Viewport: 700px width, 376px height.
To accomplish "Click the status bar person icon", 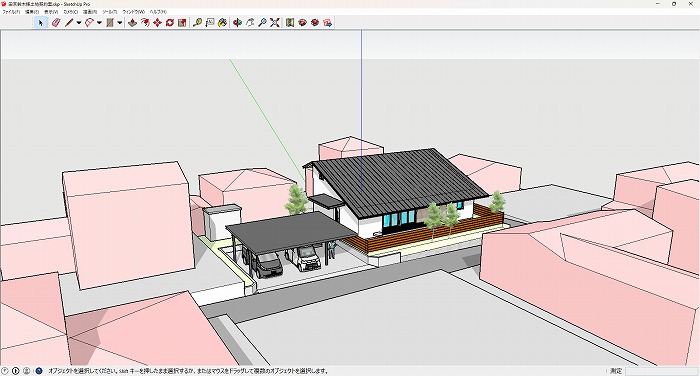I will [x=27, y=371].
